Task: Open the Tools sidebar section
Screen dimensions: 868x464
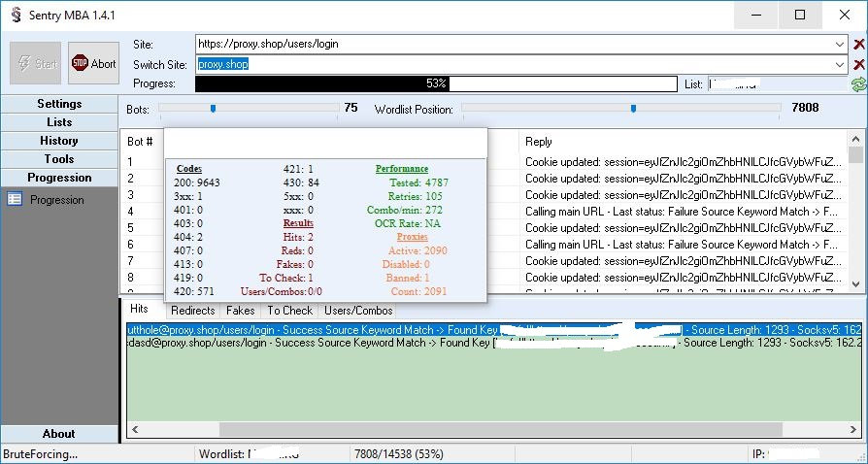Action: point(59,159)
